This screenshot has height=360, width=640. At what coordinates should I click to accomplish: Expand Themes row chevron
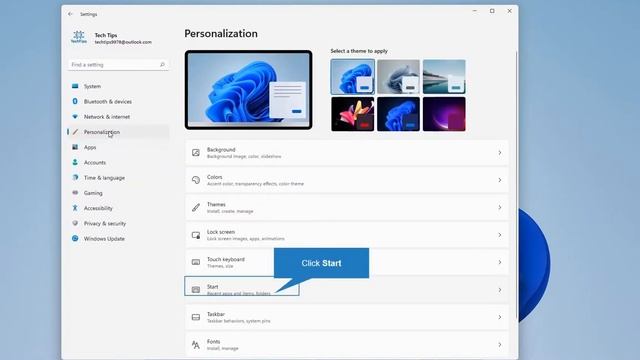click(x=500, y=207)
